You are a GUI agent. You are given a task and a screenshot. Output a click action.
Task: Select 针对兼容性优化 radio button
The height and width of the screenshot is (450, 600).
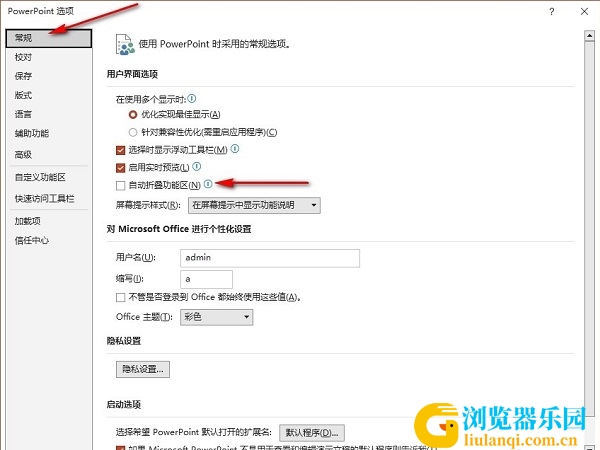point(133,132)
